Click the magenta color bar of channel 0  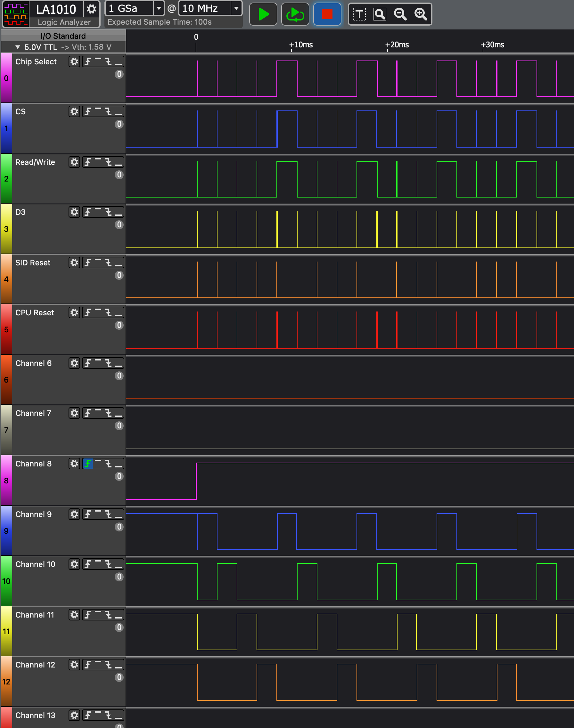point(6,78)
